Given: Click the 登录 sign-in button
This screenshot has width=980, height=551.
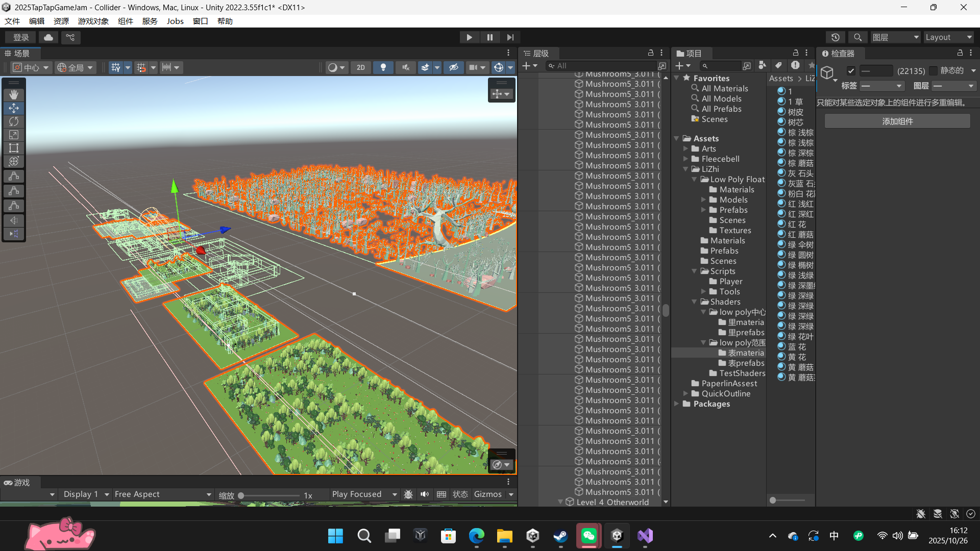Looking at the screenshot, I should pos(21,37).
